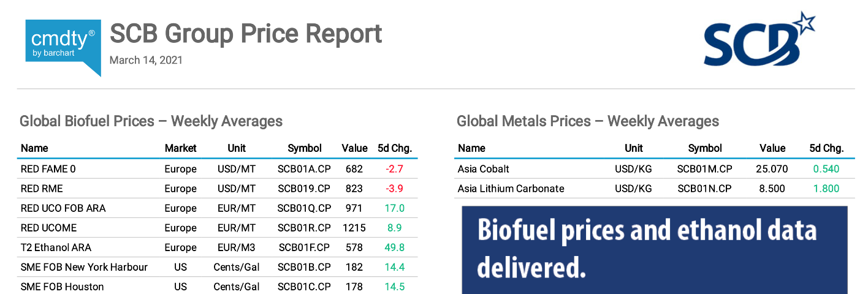Click the Global Metals Prices section heading

coord(588,121)
